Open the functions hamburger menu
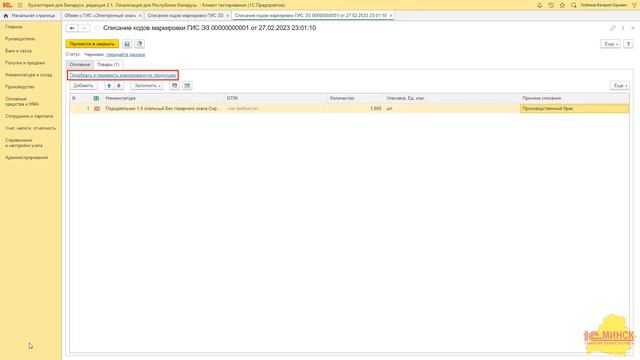 (x=20, y=5)
